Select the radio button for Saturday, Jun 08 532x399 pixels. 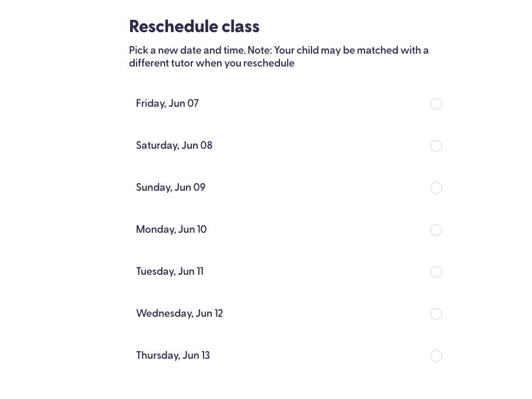(436, 146)
